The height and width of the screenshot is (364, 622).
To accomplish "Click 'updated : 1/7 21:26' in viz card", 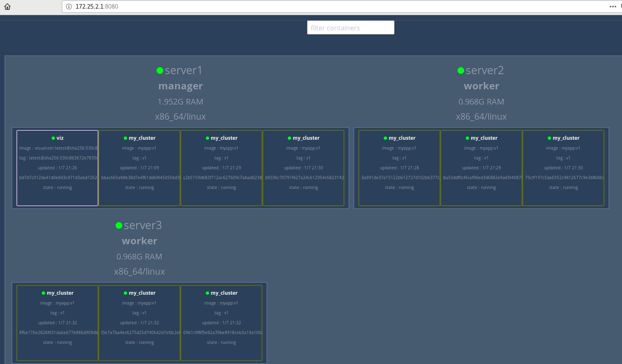I will coord(57,168).
